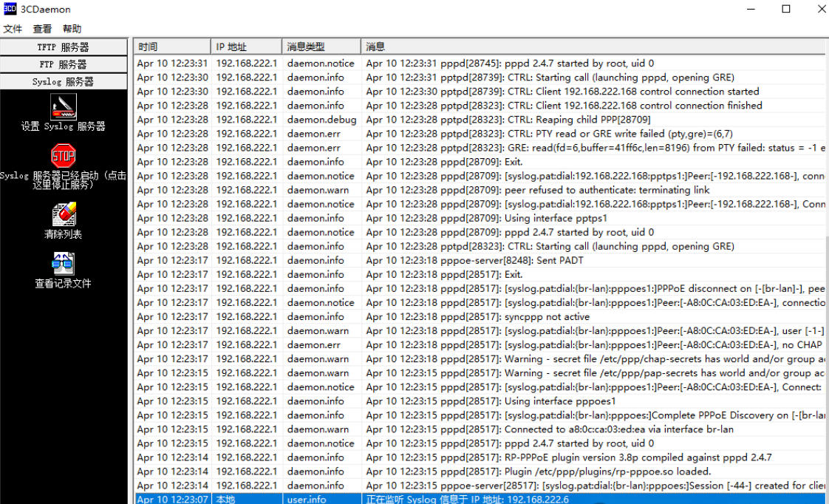Open Syslog server settings icon
This screenshot has height=504, width=829.
point(64,107)
